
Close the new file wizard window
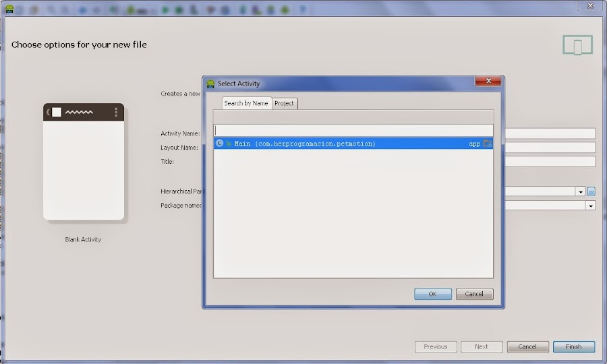(590, 5)
